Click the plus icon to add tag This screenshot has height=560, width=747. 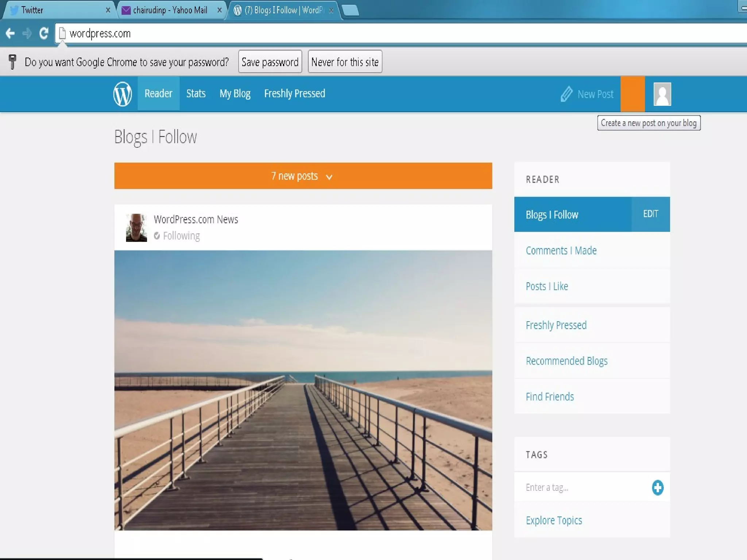click(x=657, y=487)
